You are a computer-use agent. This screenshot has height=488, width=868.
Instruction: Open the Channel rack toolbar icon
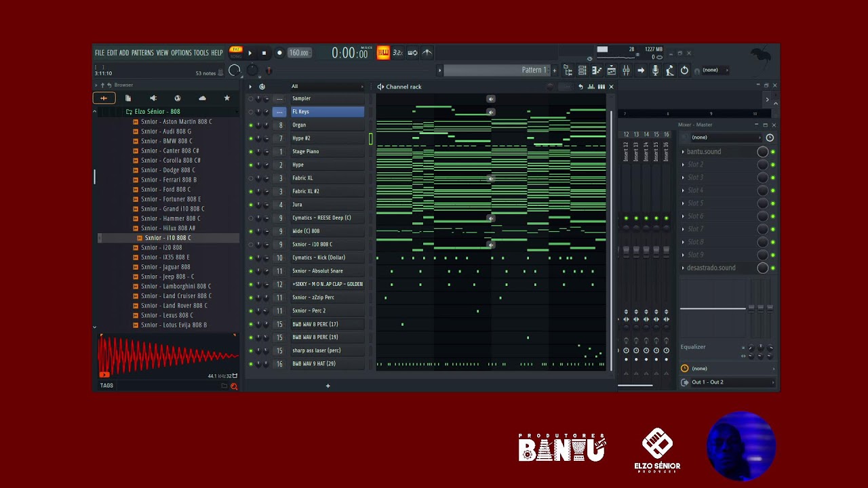coord(582,70)
